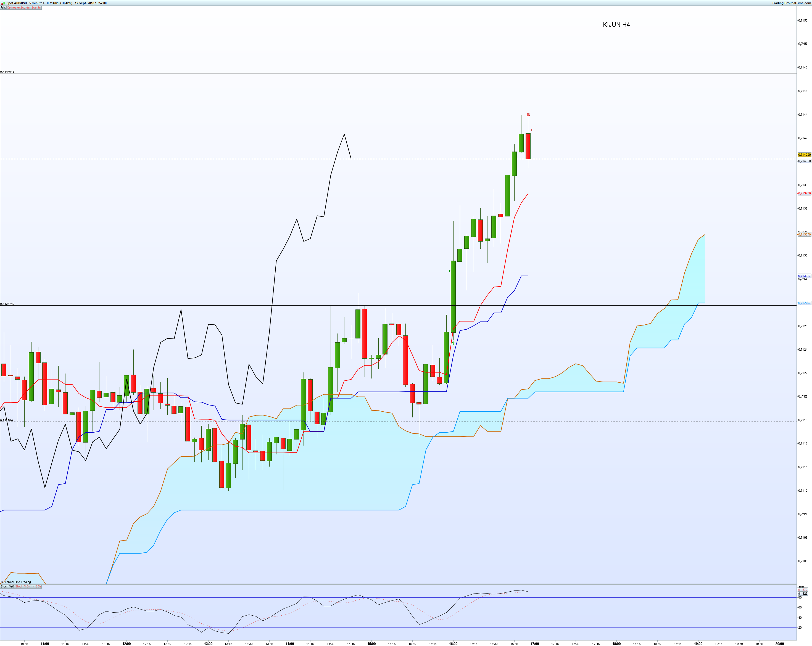
Task: Click the 0,711784 dashed line label
Action: (x=6, y=420)
